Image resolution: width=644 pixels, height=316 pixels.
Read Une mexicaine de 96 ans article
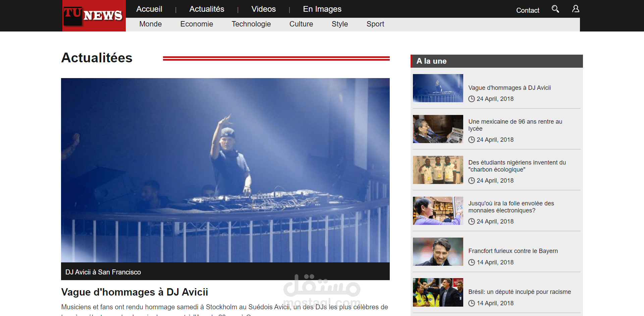(515, 125)
